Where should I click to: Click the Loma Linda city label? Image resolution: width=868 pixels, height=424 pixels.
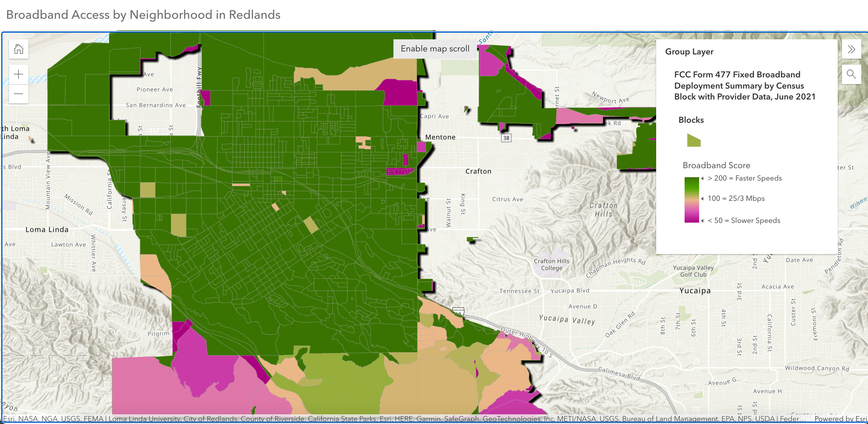point(47,230)
